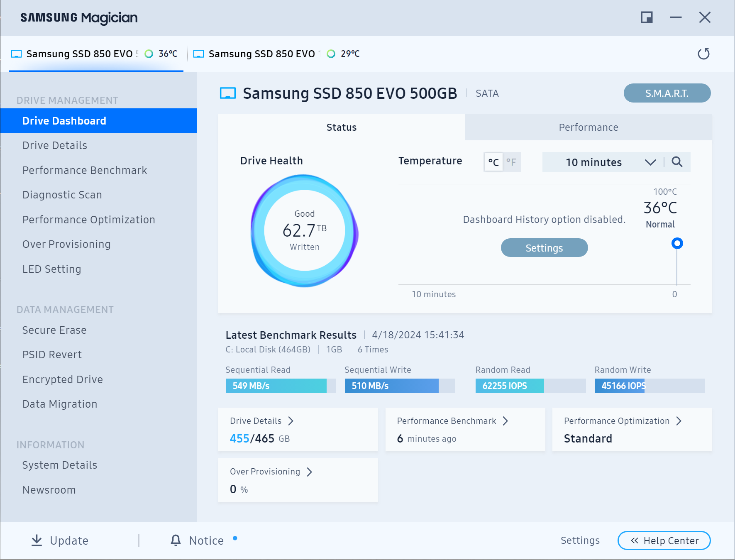Screen dimensions: 735x560
Task: Click the S.M.A.R.T. button
Action: (x=667, y=93)
